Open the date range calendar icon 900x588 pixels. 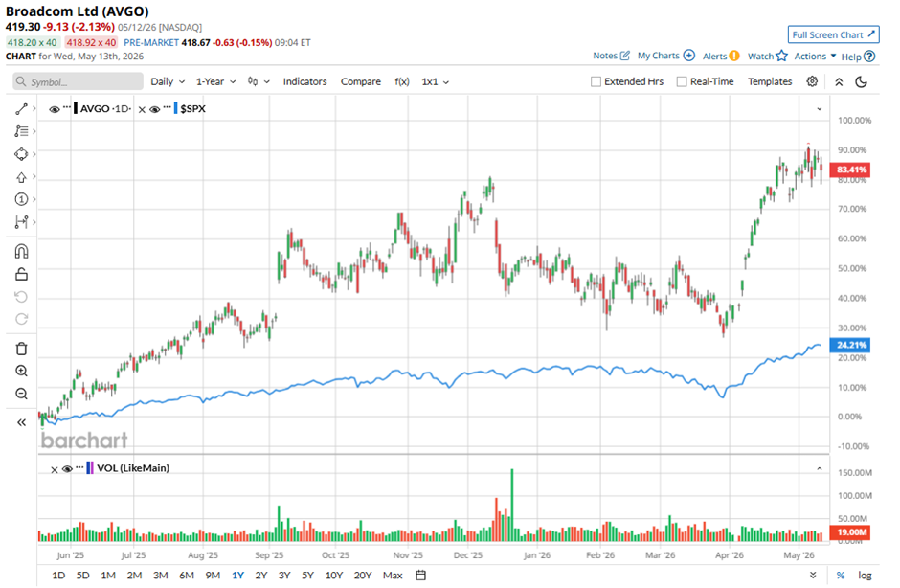click(420, 575)
